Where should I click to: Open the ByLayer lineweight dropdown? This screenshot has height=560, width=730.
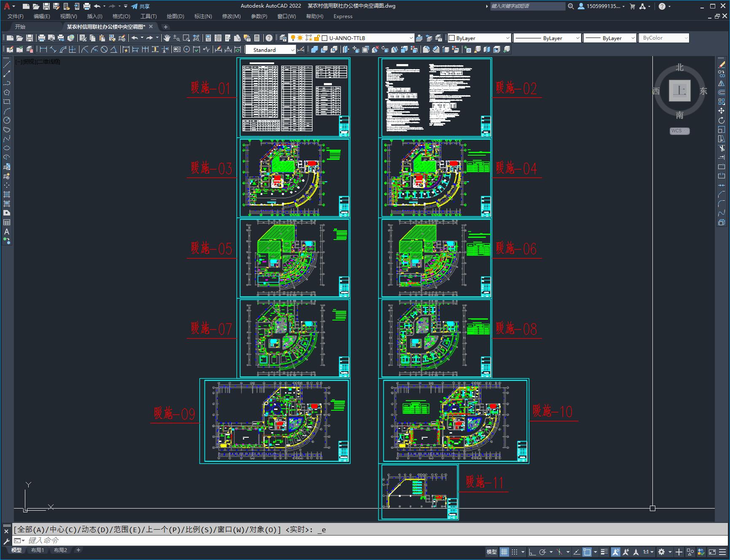[x=610, y=38]
